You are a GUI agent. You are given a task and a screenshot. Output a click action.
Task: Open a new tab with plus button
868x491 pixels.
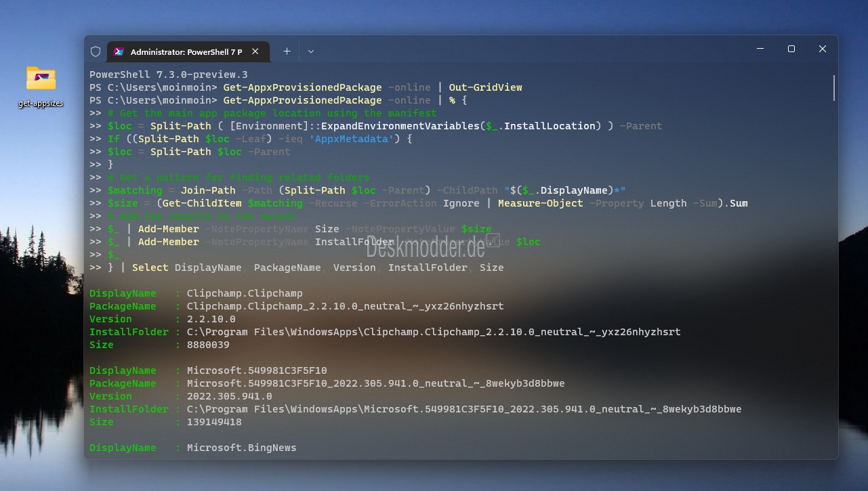287,51
